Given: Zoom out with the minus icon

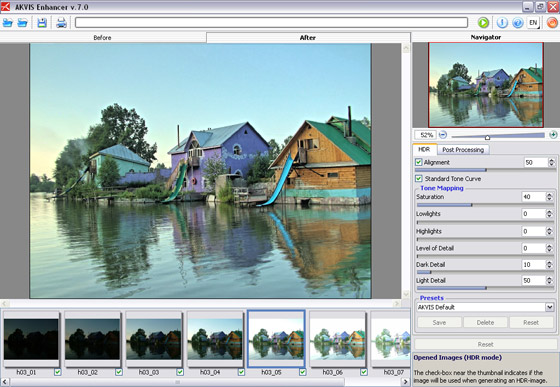Looking at the screenshot, I should coord(442,135).
